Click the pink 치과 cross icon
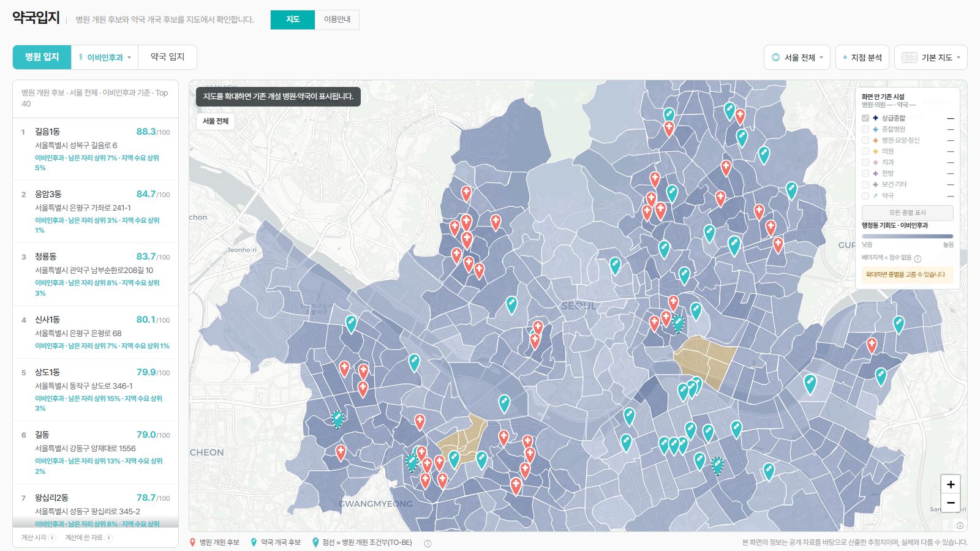This screenshot has width=980, height=551. click(875, 162)
